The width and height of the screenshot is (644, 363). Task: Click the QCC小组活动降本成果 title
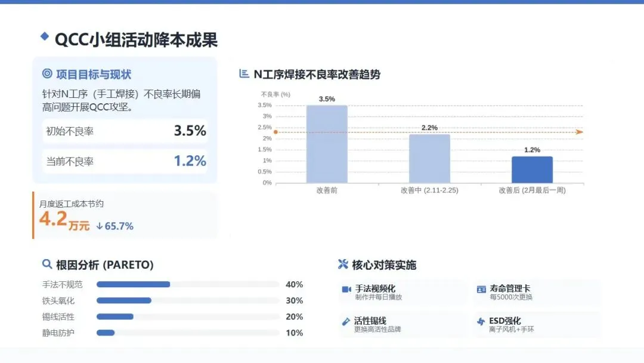pyautogui.click(x=136, y=39)
